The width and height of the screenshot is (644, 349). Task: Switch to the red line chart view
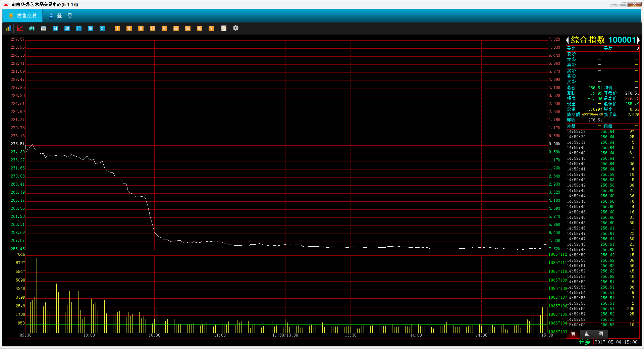coord(20,29)
